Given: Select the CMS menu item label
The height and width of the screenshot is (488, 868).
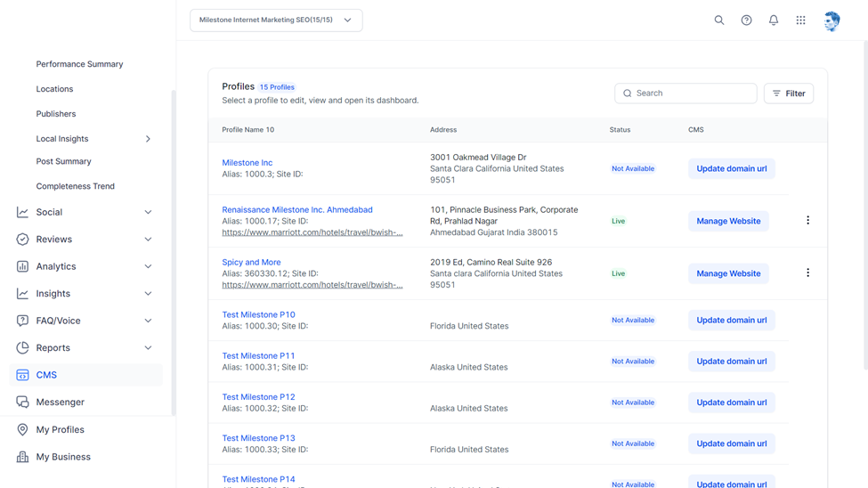Looking at the screenshot, I should 46,375.
